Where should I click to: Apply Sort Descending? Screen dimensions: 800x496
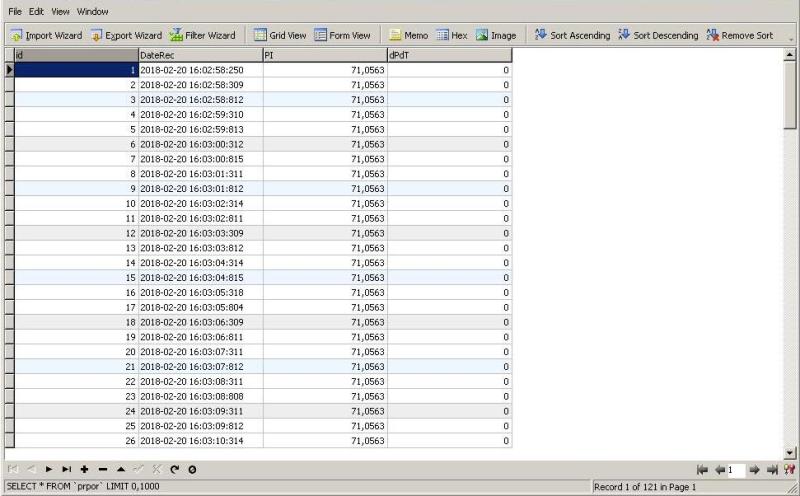[658, 35]
